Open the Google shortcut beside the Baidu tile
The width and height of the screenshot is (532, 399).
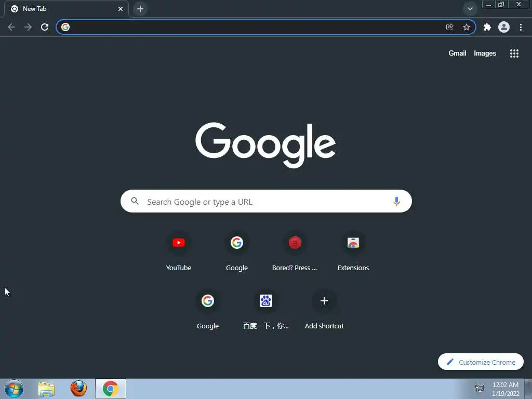tap(208, 310)
